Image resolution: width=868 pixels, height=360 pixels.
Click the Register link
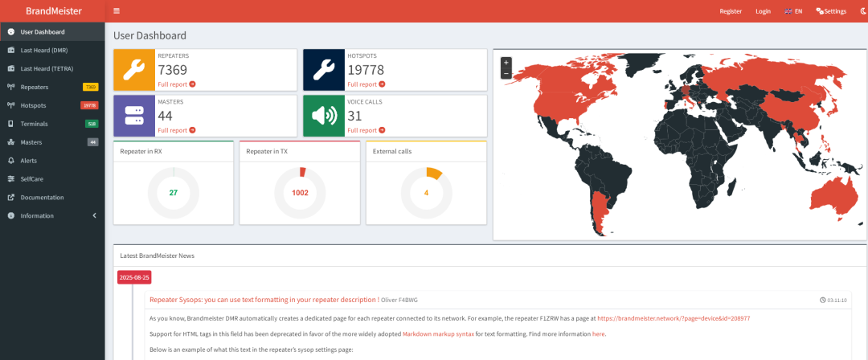click(731, 11)
